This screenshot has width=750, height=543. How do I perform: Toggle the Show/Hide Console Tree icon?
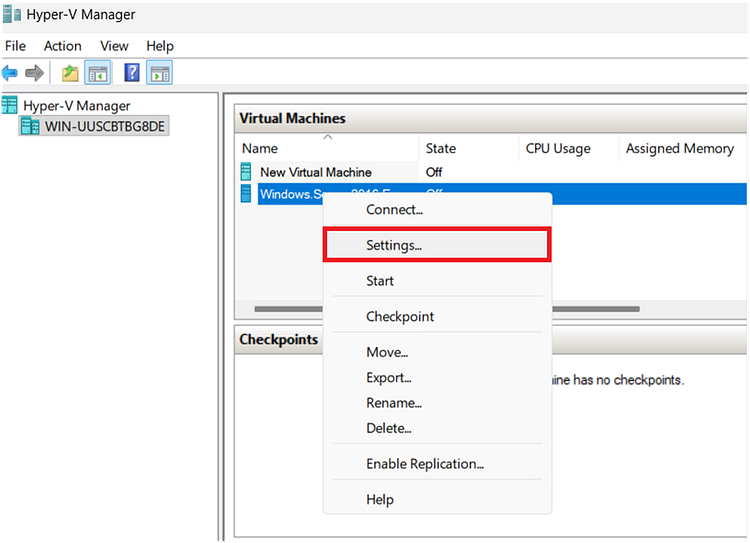click(x=98, y=73)
